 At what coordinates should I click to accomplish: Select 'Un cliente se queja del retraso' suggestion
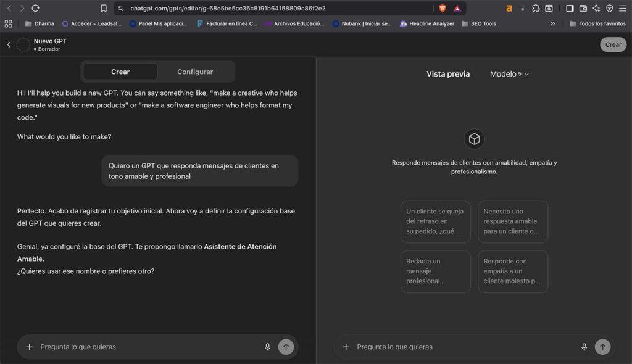pos(435,221)
